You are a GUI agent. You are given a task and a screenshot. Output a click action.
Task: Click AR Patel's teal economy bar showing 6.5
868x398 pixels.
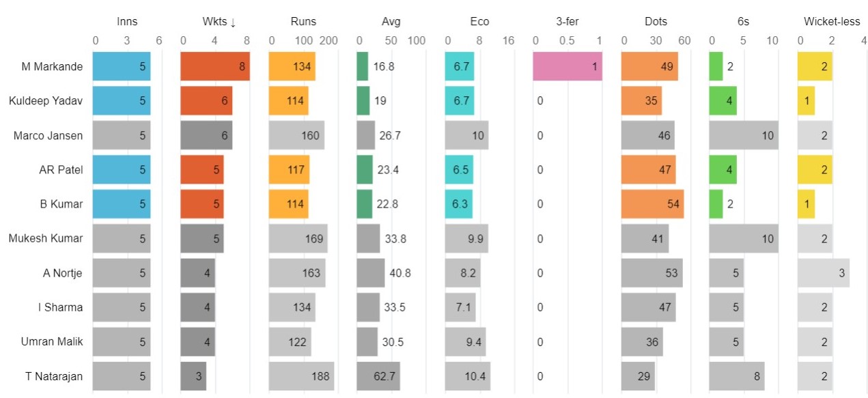459,170
